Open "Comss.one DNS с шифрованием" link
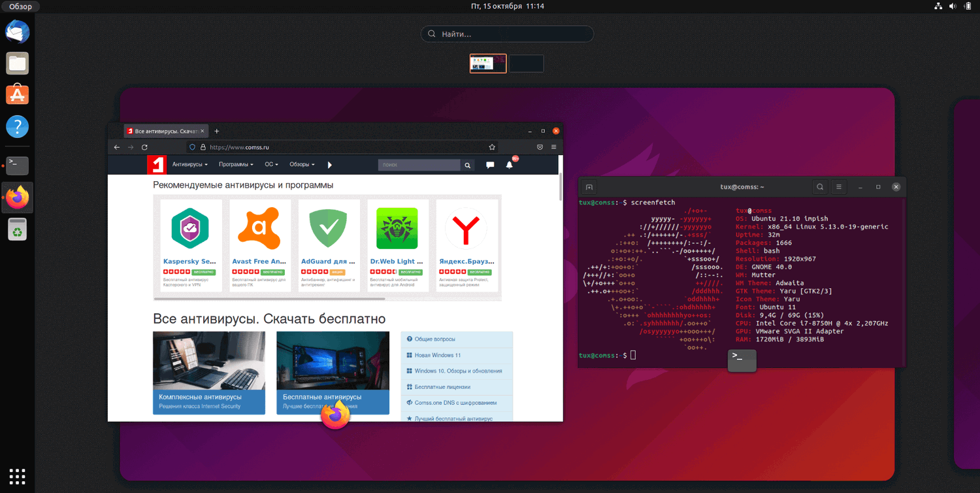Viewport: 980px width, 493px height. pos(455,403)
